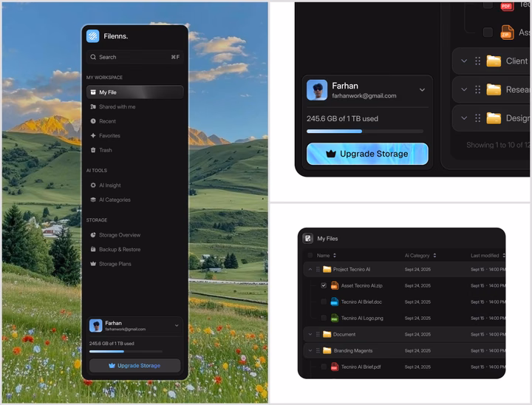
Task: Click the sidebar's dark Upgrade Storage button
Action: click(134, 366)
